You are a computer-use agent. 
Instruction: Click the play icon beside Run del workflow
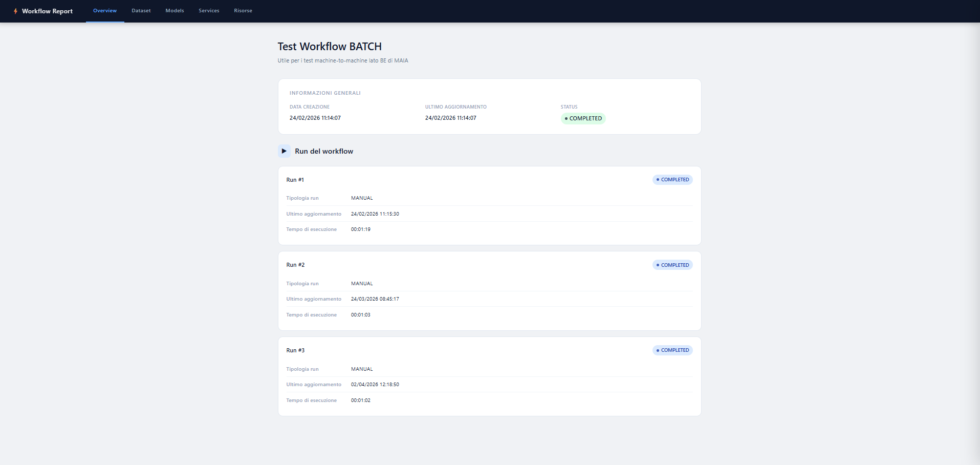click(x=284, y=151)
